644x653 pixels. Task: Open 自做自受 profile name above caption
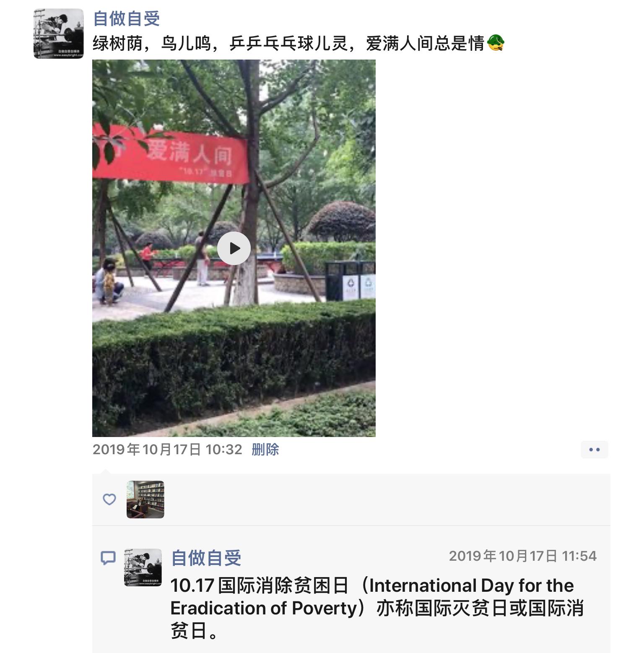[x=126, y=18]
